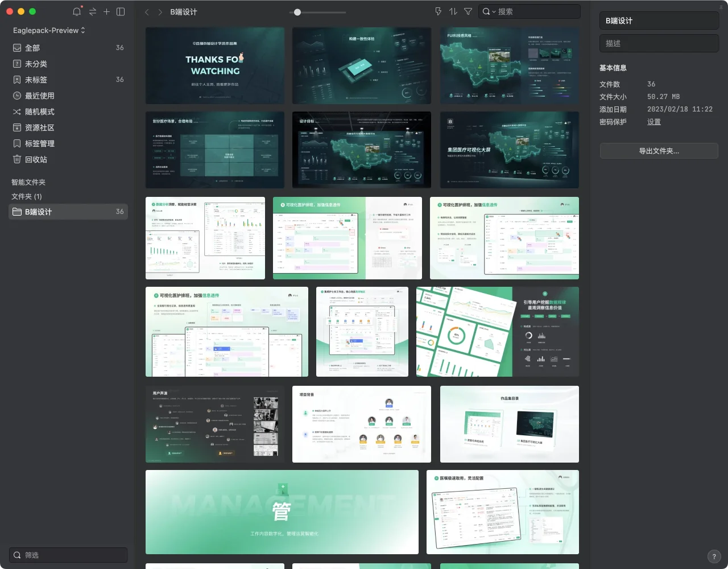728x569 pixels.
Task: Click the switch library arrows icon
Action: click(x=92, y=11)
